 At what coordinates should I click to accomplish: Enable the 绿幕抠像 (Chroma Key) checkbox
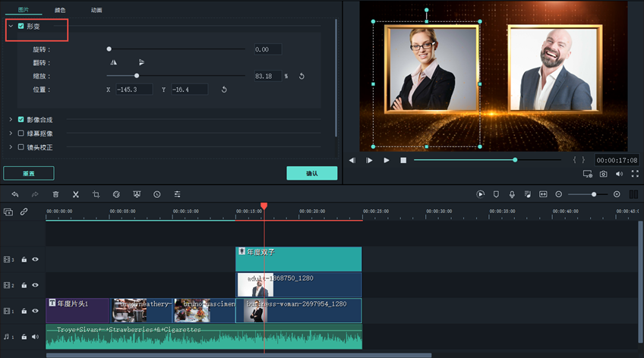coord(21,133)
